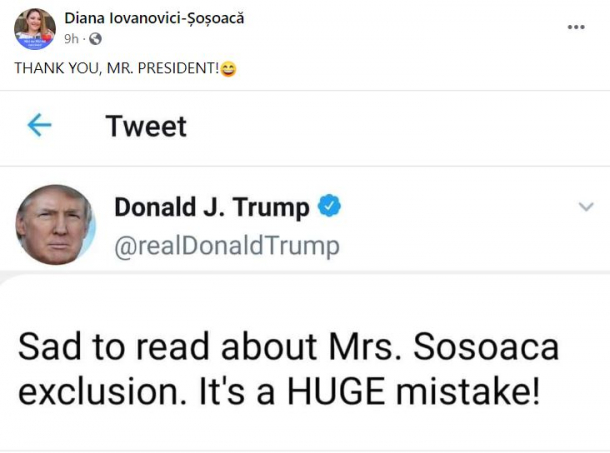
Task: Click the word PRESIDENT in the caption
Action: 180,68
